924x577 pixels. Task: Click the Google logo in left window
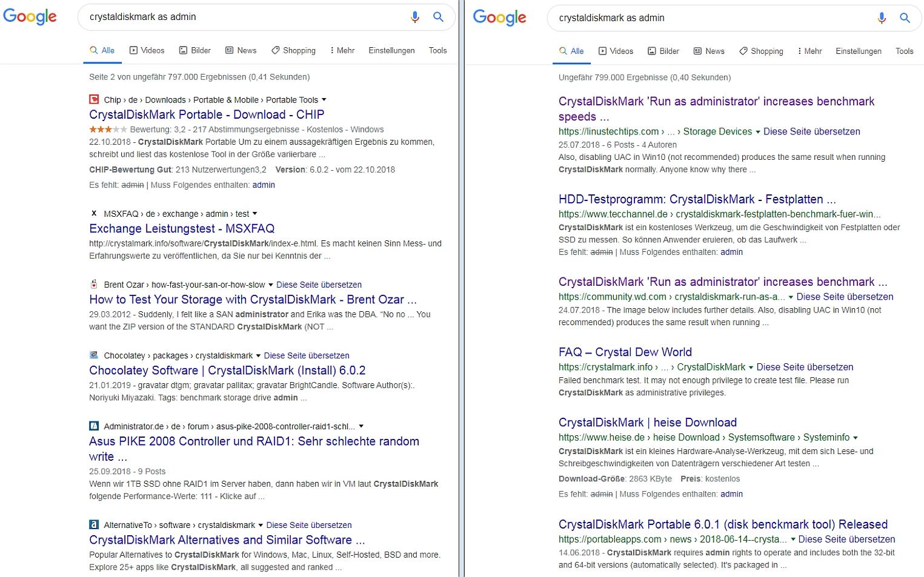pos(30,17)
